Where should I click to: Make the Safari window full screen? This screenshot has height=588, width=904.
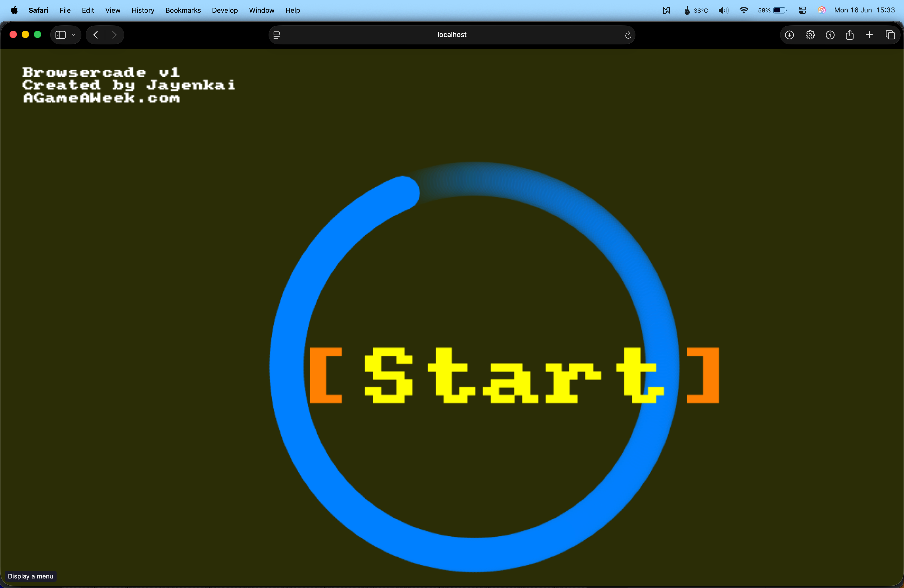(38, 35)
